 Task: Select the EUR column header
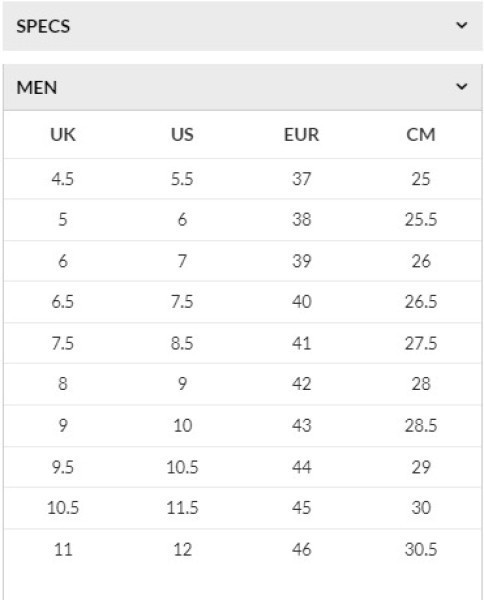[301, 135]
